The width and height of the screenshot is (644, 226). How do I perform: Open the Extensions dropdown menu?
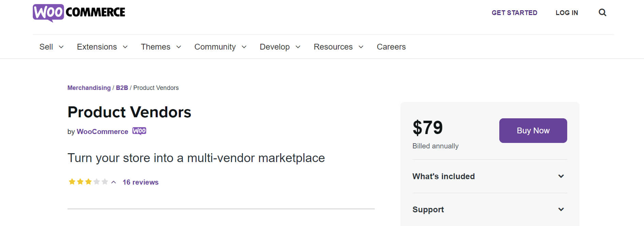click(x=102, y=47)
